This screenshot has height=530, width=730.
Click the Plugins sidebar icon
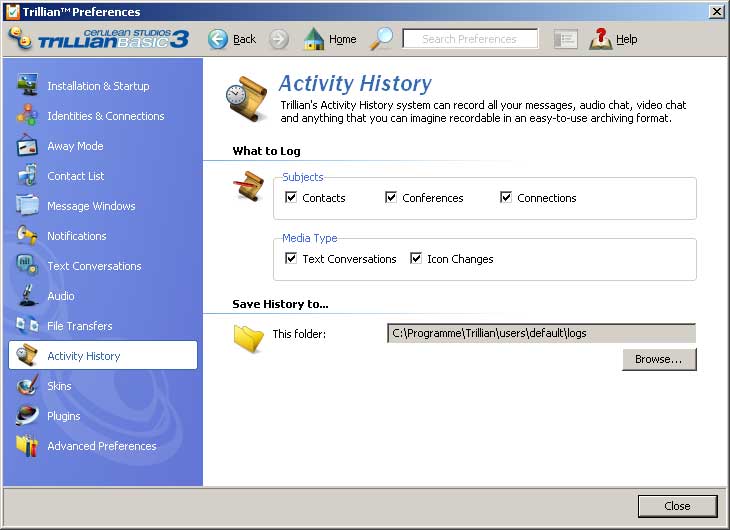click(27, 415)
